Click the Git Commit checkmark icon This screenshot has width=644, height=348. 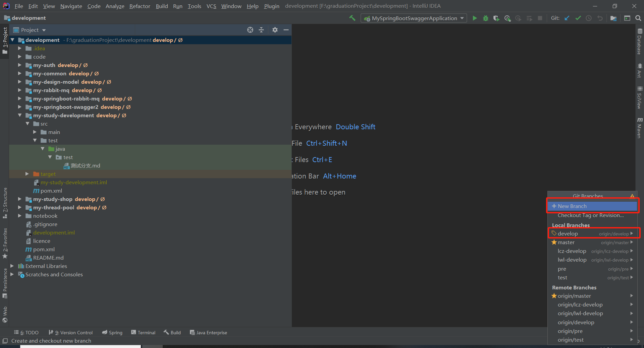coord(578,18)
